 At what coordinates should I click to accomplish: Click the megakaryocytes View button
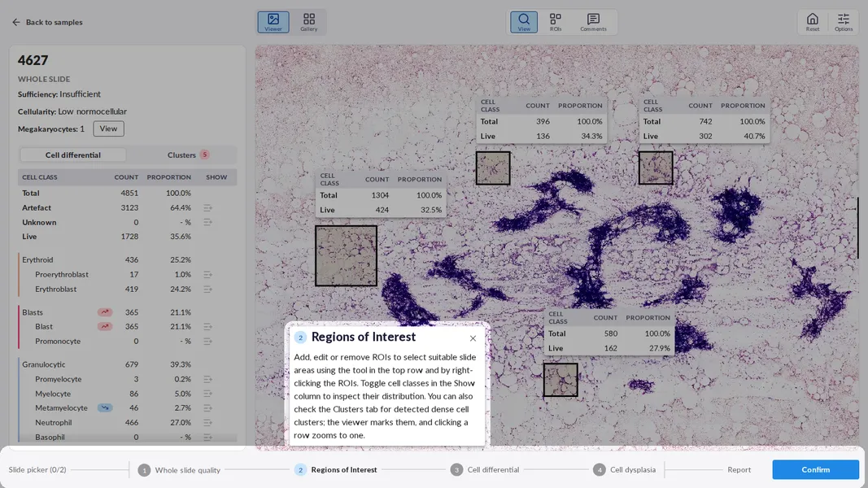108,129
